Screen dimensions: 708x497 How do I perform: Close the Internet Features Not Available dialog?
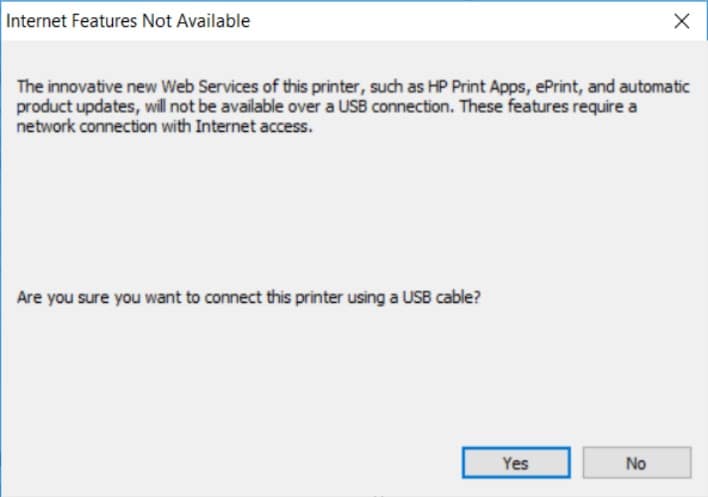682,21
